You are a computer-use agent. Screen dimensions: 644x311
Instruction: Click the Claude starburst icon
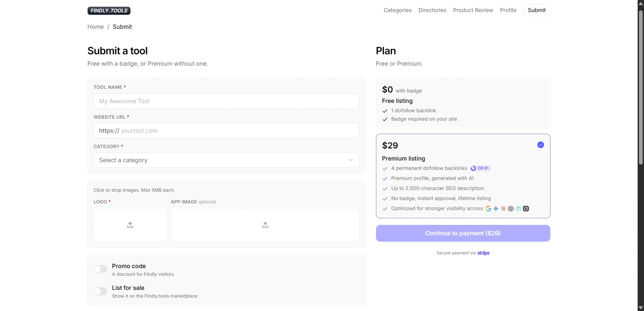point(503,209)
